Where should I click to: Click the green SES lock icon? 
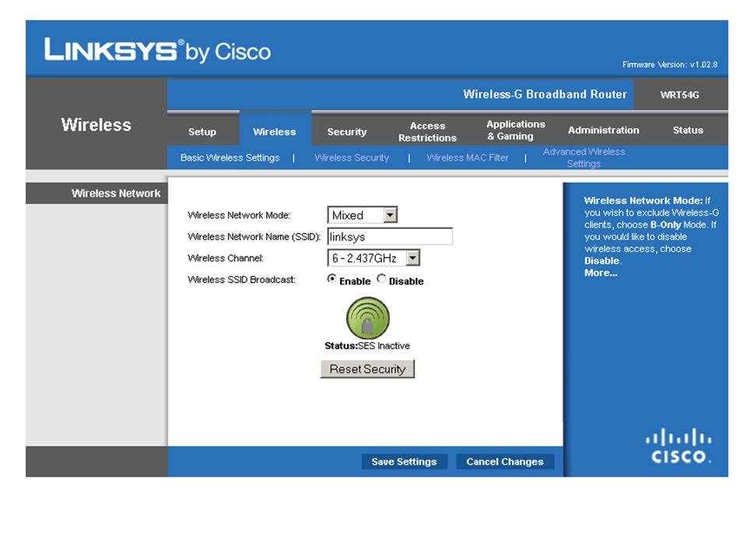(367, 318)
